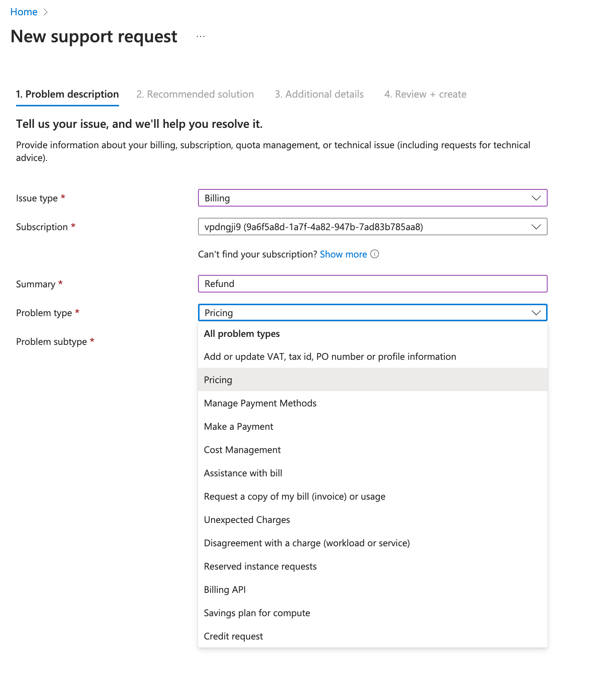
Task: Select Request a copy of my bill option
Action: click(x=372, y=496)
